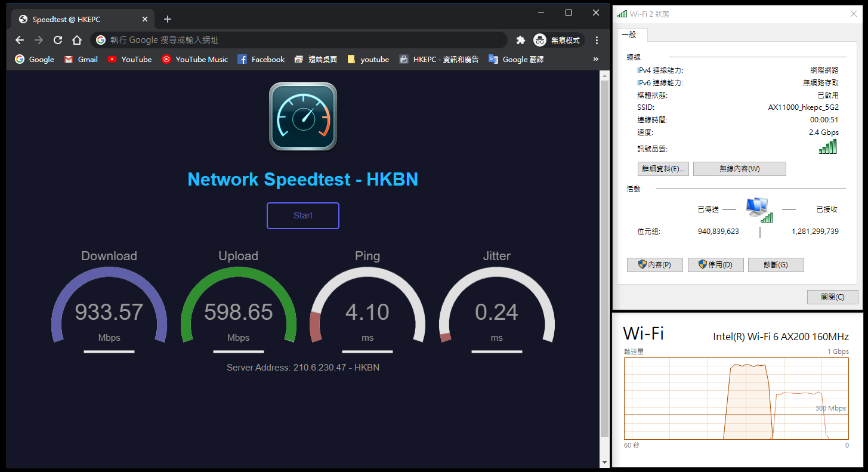Image resolution: width=868 pixels, height=472 pixels.
Task: Expand the hidden bookmarks chevron
Action: 595,59
